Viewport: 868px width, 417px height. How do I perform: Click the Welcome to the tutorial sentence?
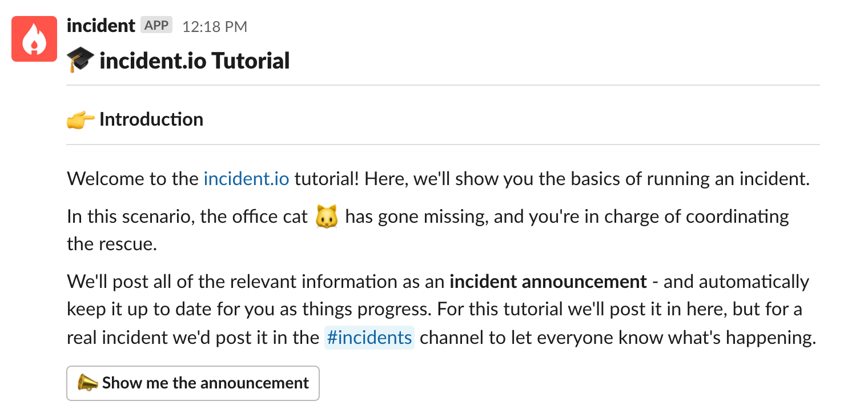[439, 179]
